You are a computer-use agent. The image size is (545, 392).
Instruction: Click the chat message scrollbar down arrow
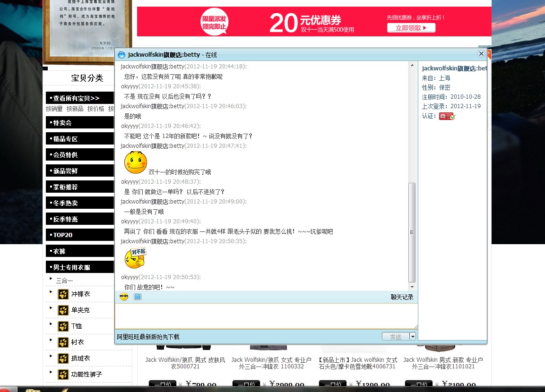[x=412, y=287]
